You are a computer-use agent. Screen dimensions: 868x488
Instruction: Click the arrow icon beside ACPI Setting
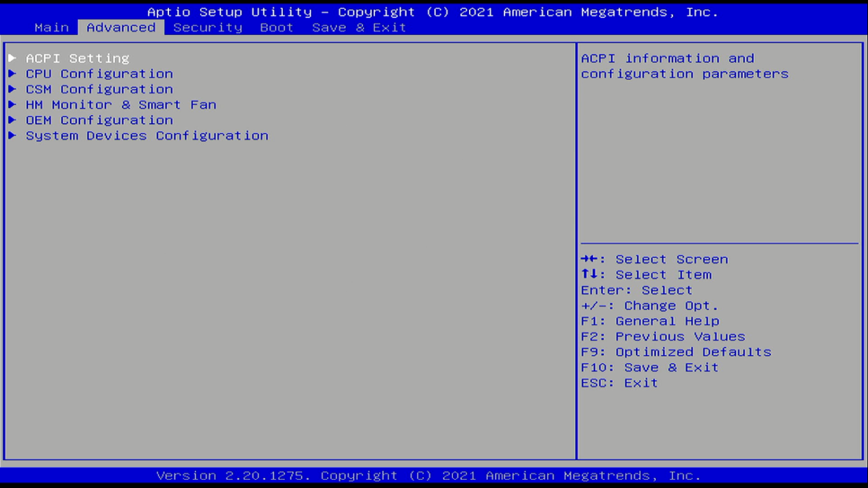12,58
